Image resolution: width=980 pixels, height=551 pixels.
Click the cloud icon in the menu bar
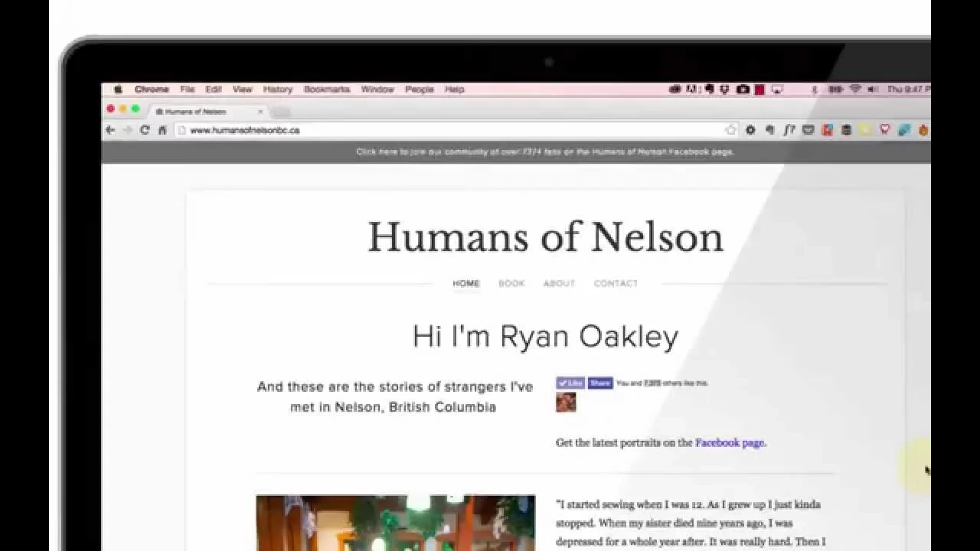(x=675, y=90)
